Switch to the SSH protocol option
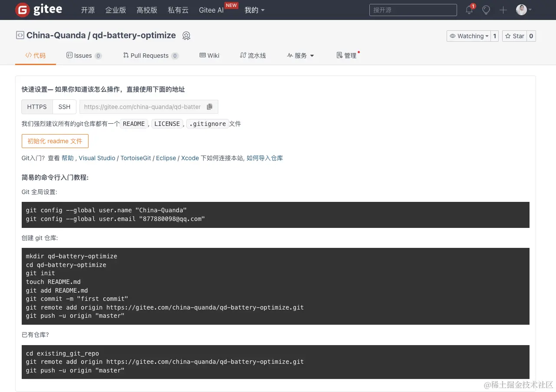 64,107
